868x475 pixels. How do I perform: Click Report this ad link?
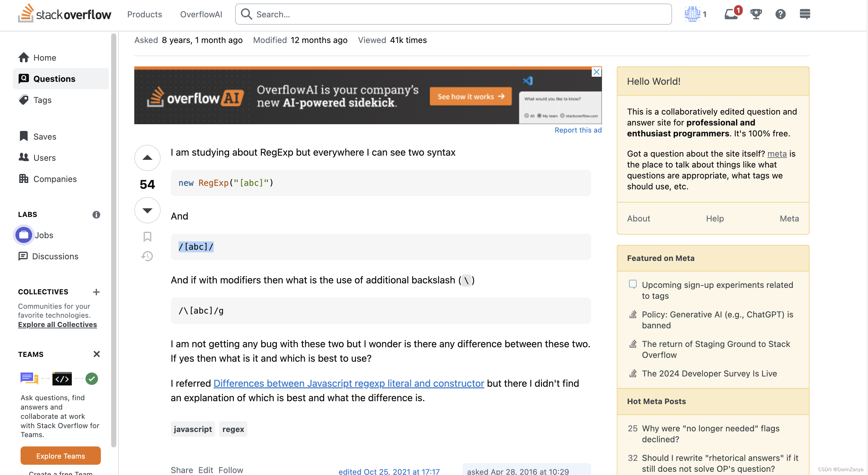[x=578, y=130]
